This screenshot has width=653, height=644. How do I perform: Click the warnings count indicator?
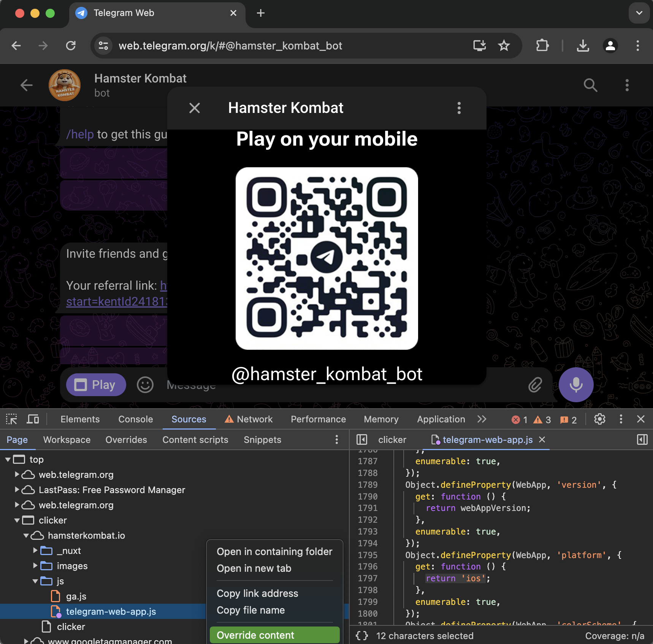(542, 420)
